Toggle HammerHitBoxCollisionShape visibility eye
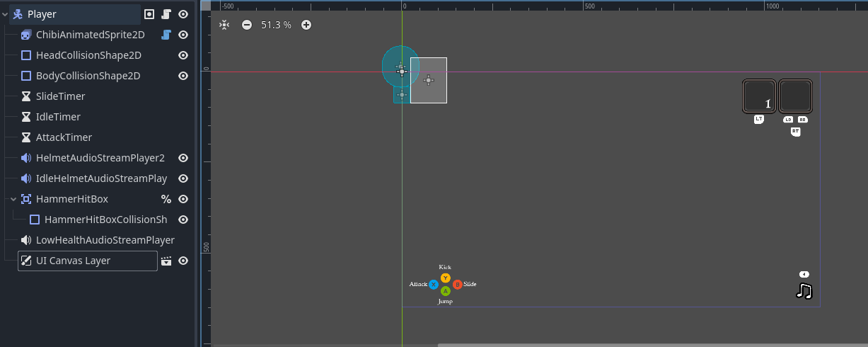 (x=183, y=220)
